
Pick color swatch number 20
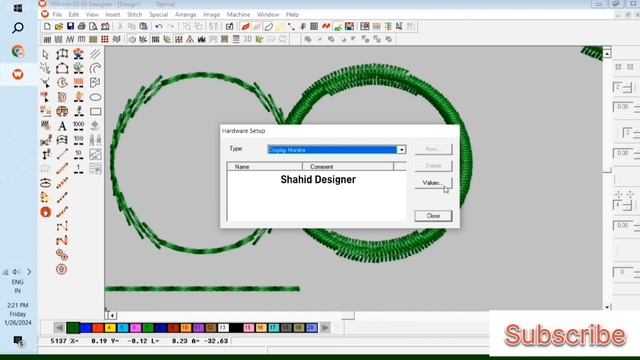pyautogui.click(x=311, y=327)
